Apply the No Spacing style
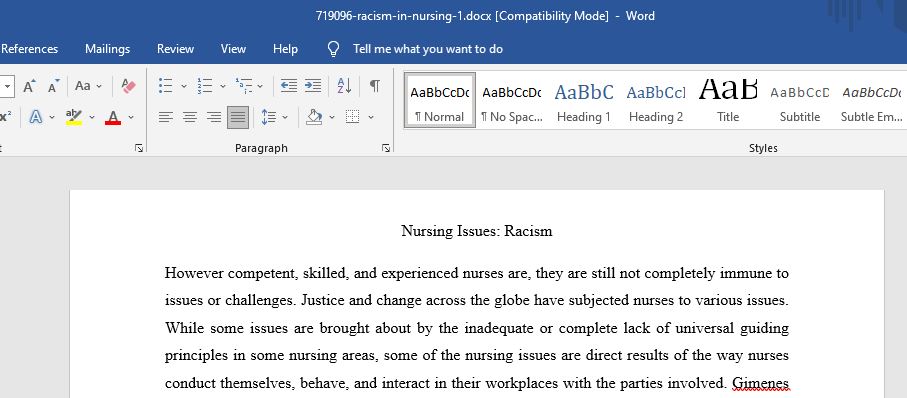 (512, 100)
